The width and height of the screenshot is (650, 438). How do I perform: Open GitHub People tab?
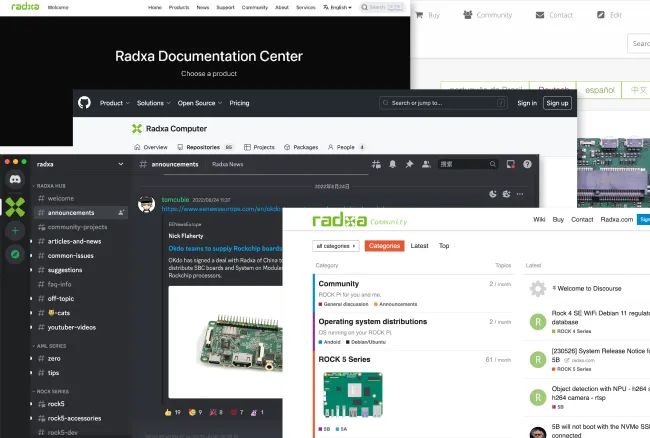click(x=346, y=147)
